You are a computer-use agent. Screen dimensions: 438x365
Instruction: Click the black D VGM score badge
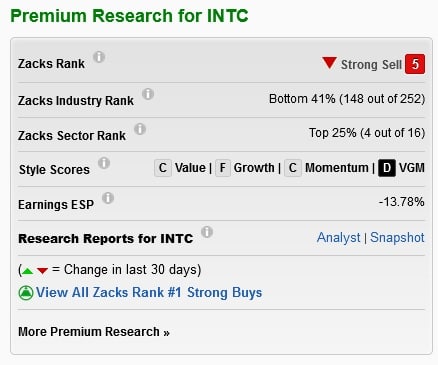(387, 168)
